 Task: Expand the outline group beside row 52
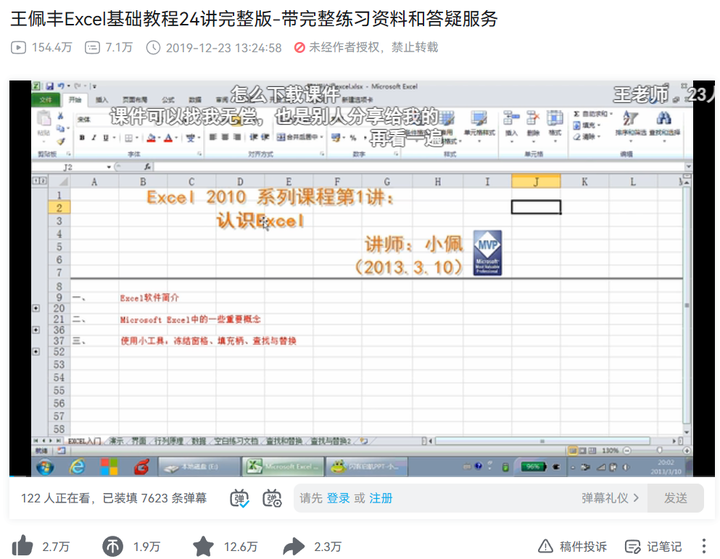tap(36, 351)
